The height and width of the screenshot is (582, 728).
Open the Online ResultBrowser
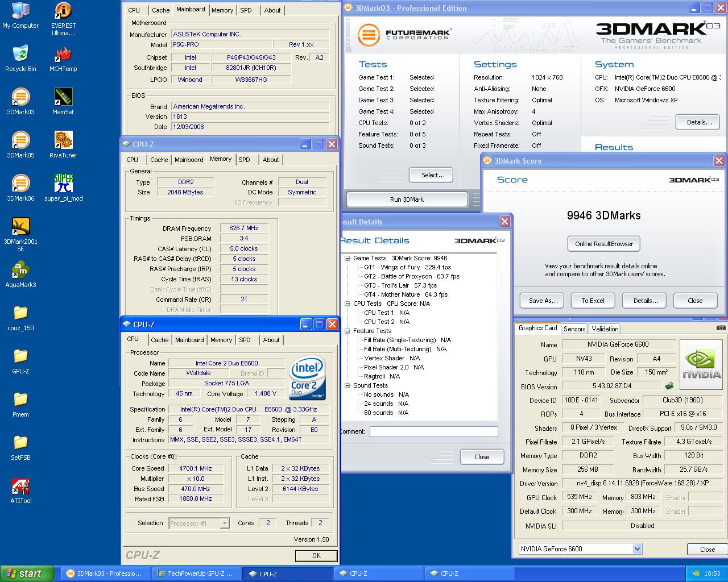(604, 244)
